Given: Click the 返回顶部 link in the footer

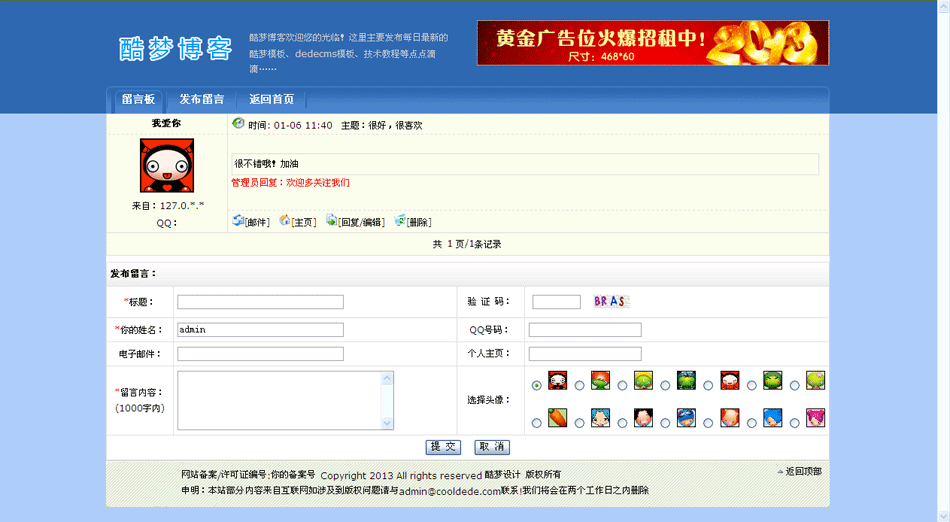Looking at the screenshot, I should coord(803,471).
